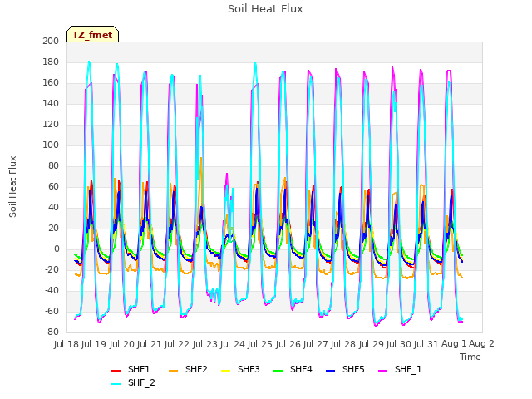Click the SHF3 legend entry
This screenshot has height=399, width=532.
(240, 369)
